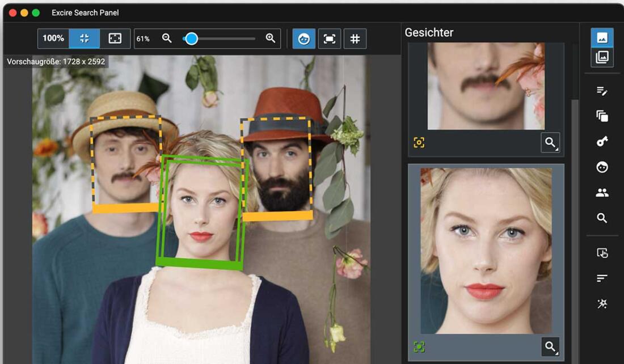Open search dropdown for the blonde woman's face
Image resolution: width=624 pixels, height=364 pixels.
(550, 346)
